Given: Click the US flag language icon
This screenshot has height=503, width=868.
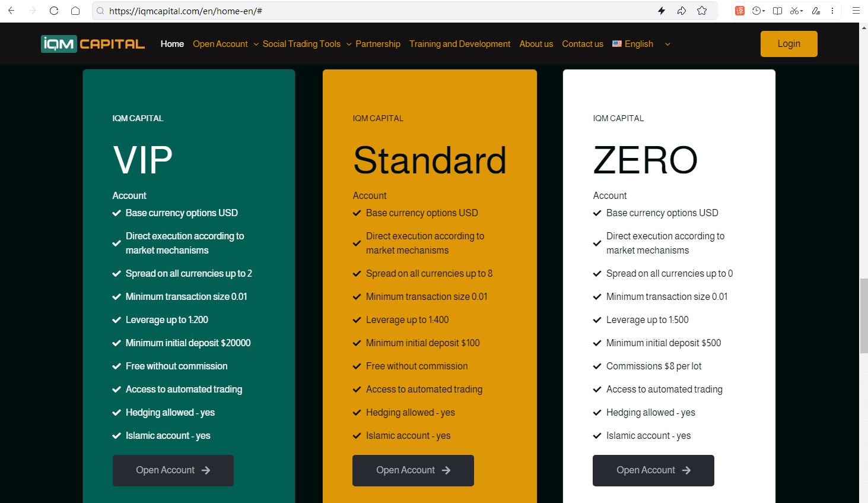Looking at the screenshot, I should point(617,44).
